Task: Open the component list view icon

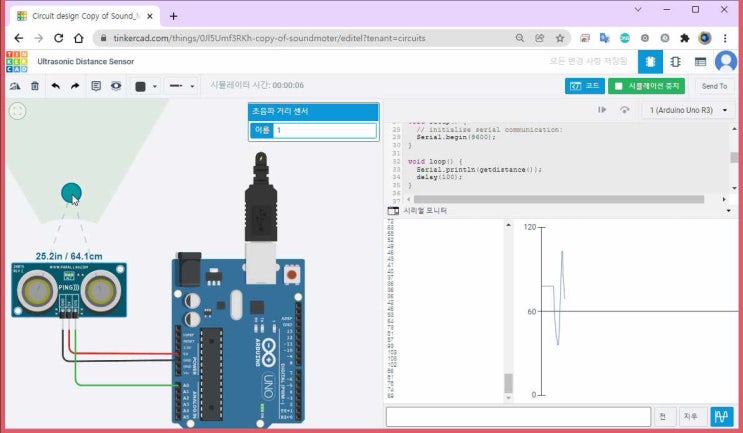Action: point(700,62)
